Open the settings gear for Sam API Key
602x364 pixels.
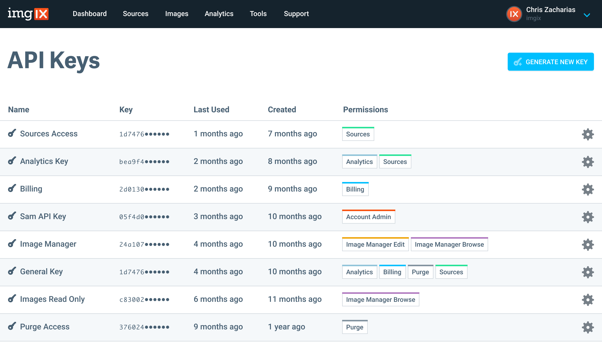click(588, 217)
